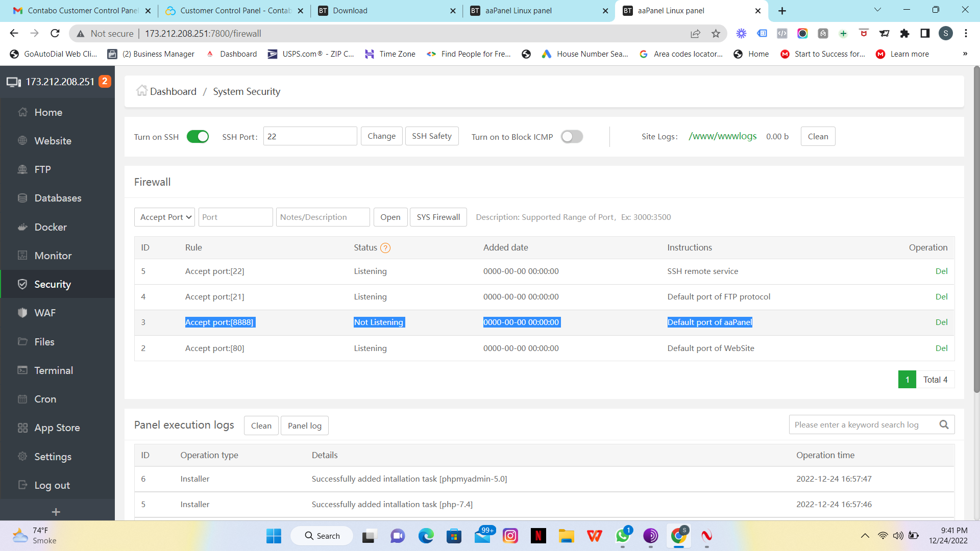
Task: Click the Dashboard home icon in breadcrumb
Action: pyautogui.click(x=141, y=91)
